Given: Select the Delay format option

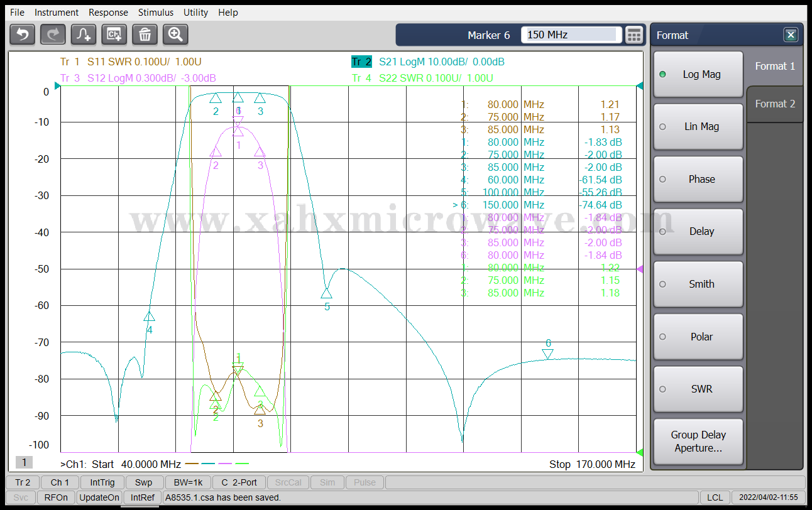Looking at the screenshot, I should 698,231.
